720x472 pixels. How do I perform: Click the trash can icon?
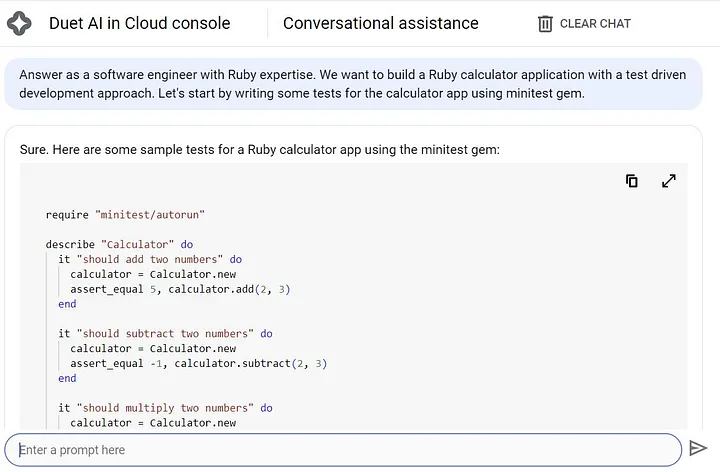click(545, 23)
